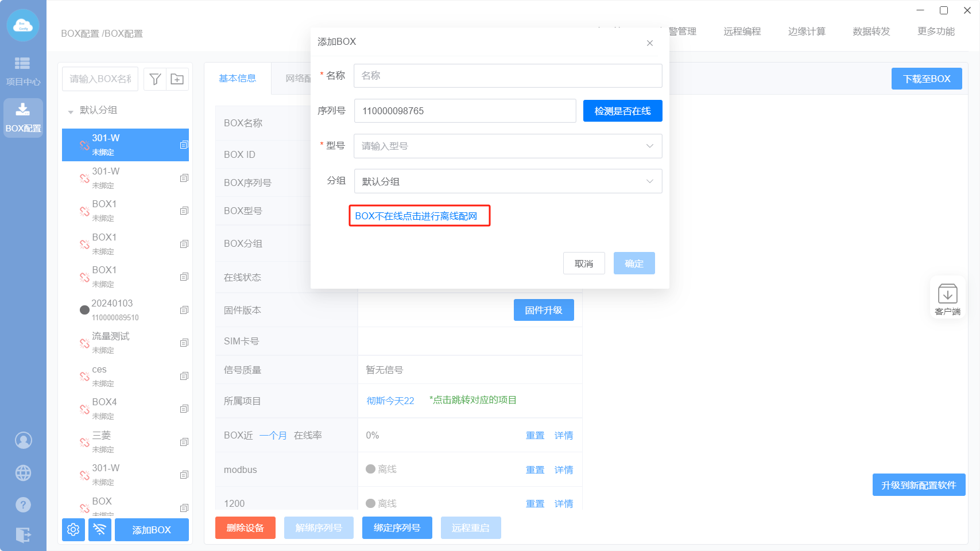The image size is (980, 551).
Task: Select the 流量测试 device in list
Action: tap(111, 342)
